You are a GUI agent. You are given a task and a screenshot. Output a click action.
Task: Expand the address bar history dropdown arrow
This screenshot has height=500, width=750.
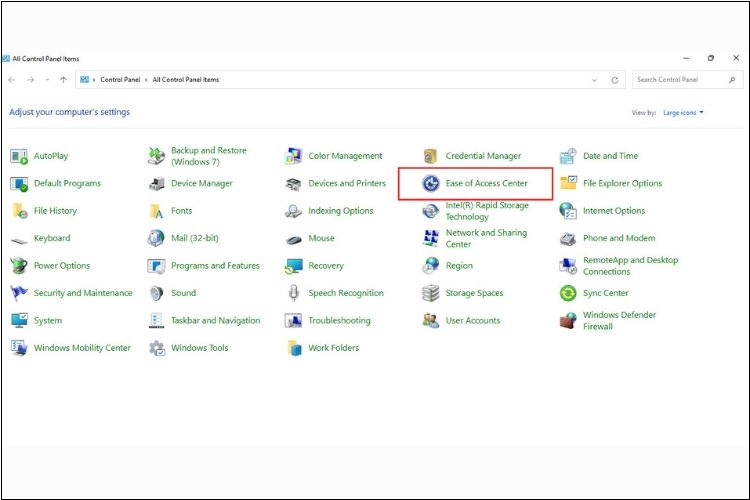pyautogui.click(x=595, y=80)
